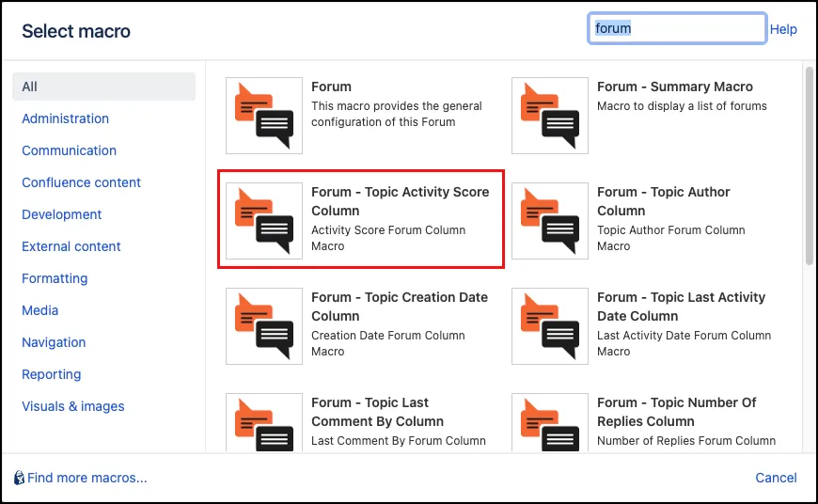Go to the Navigation category
818x504 pixels.
tap(54, 342)
